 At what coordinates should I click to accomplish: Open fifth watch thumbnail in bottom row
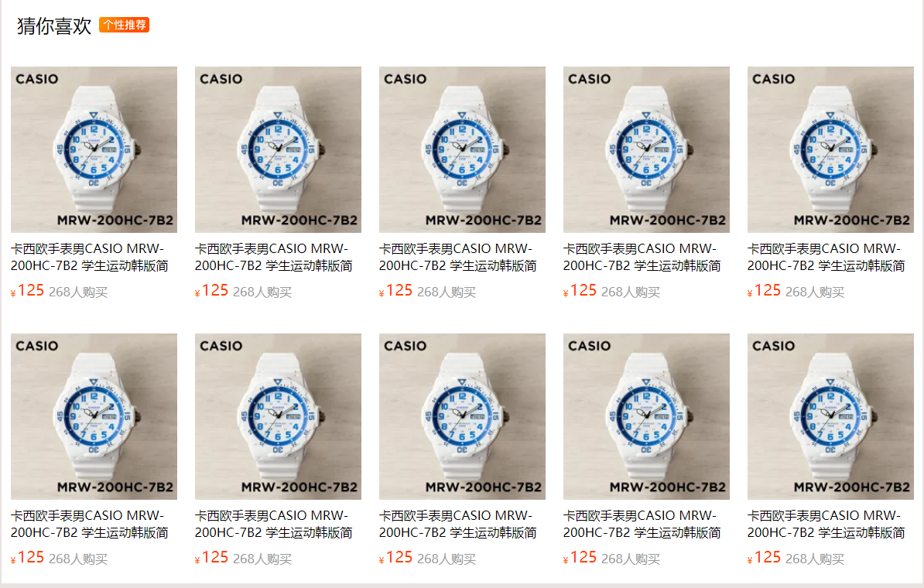point(830,416)
